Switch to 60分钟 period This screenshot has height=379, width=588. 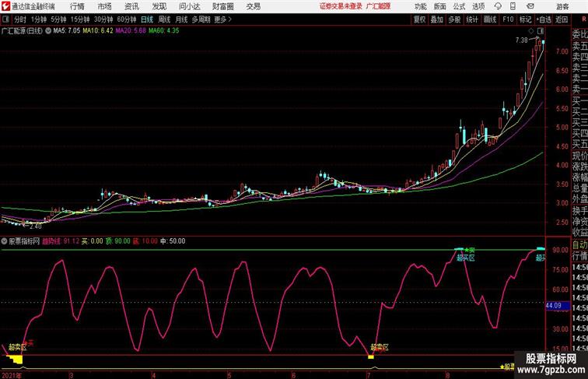tap(127, 19)
